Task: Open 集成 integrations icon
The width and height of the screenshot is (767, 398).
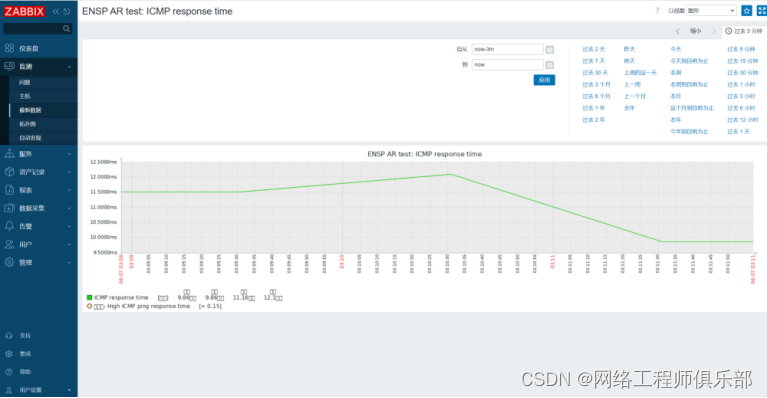Action: click(9, 354)
